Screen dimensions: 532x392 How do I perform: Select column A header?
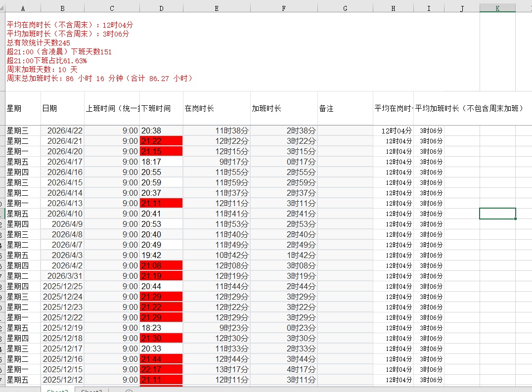click(23, 8)
